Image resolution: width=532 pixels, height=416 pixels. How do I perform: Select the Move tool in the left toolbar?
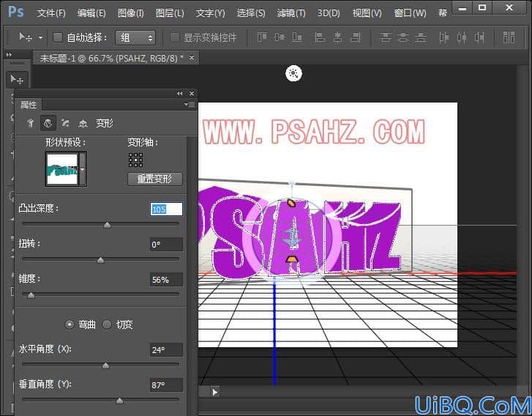pos(17,80)
